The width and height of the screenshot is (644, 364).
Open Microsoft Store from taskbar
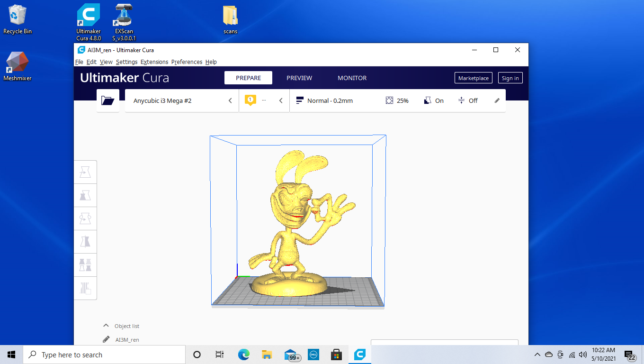(x=337, y=355)
